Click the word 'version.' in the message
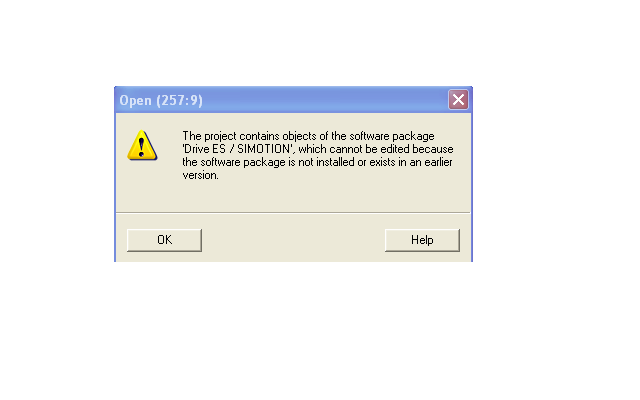The width and height of the screenshot is (640, 400). tap(200, 175)
